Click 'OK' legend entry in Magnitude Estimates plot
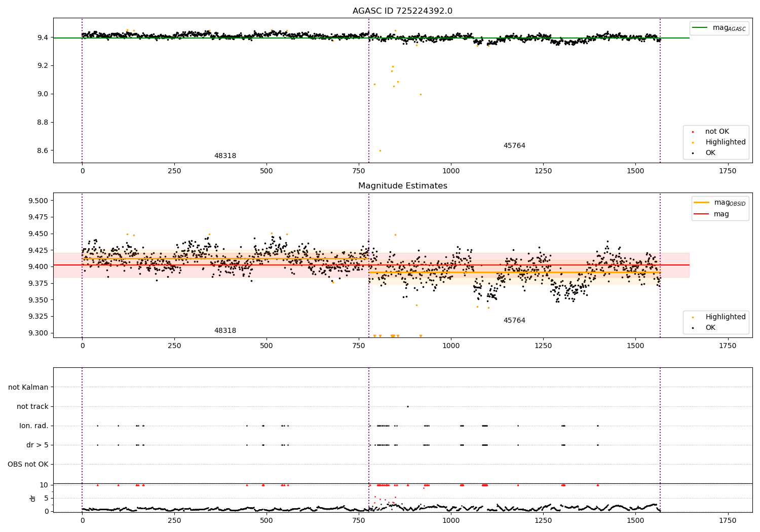 click(704, 328)
